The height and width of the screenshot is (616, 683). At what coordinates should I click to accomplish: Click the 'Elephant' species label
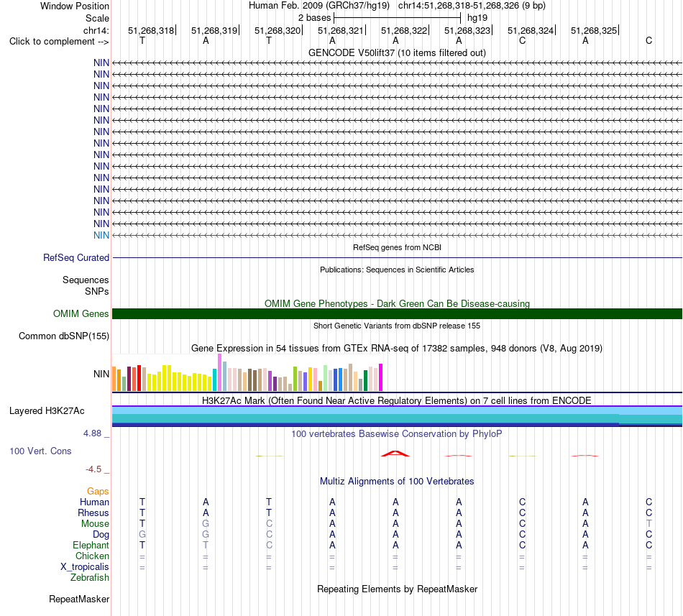(91, 545)
